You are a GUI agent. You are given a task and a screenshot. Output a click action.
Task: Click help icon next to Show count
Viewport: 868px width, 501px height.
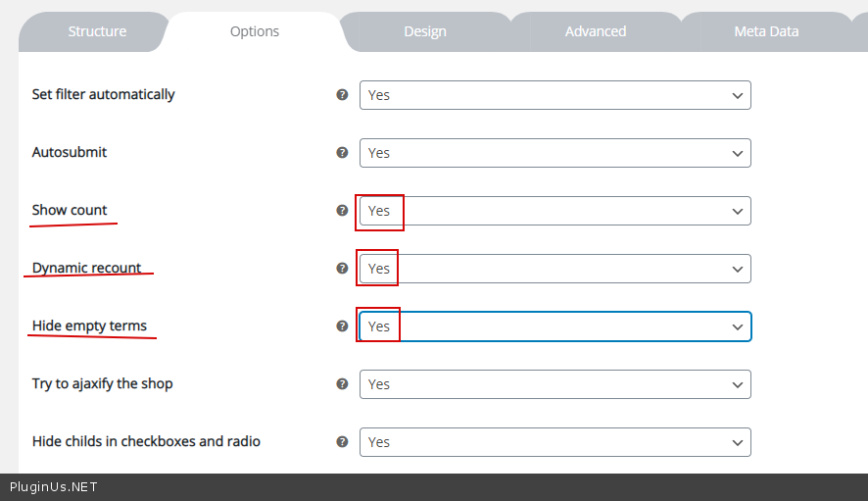342,211
